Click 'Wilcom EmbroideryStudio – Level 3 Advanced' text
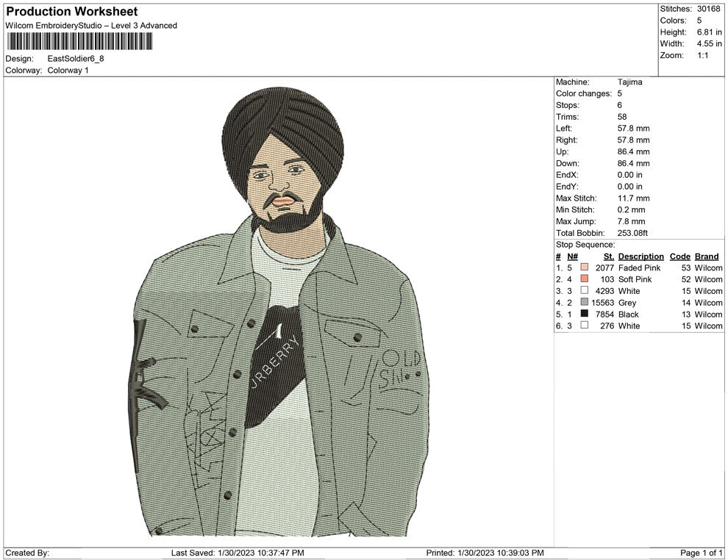 click(91, 26)
